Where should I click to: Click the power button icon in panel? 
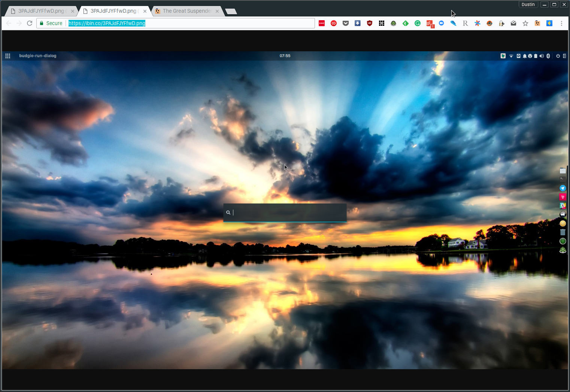(x=558, y=56)
